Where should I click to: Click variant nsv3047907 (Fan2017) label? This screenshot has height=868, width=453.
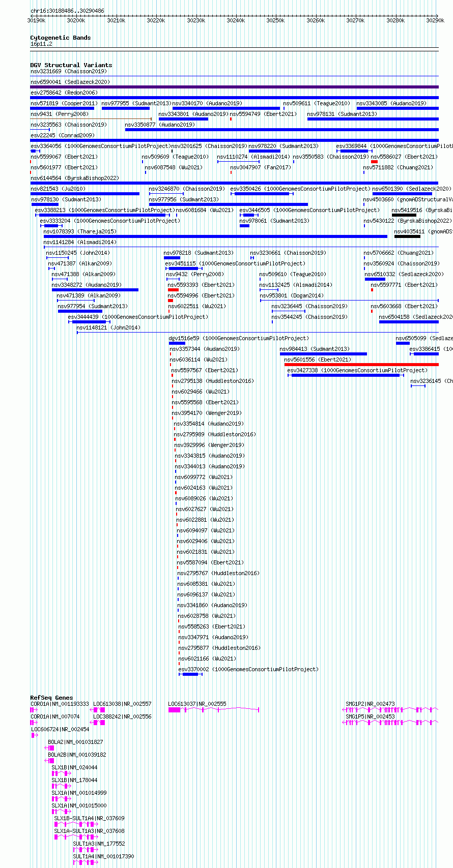tap(261, 167)
